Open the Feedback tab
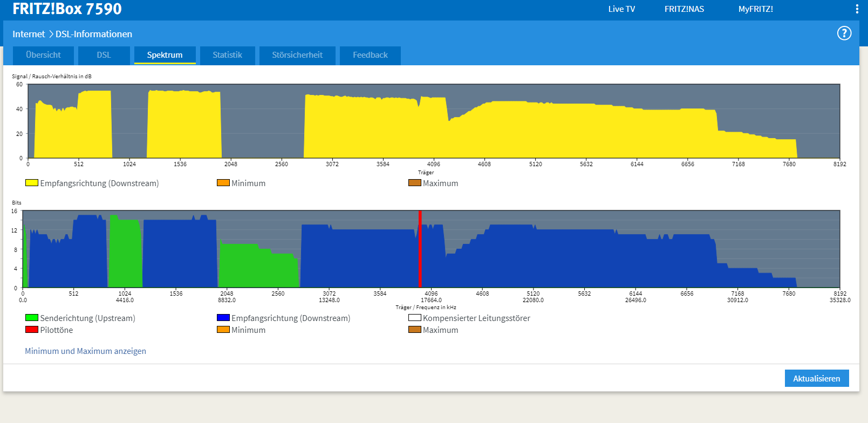The width and height of the screenshot is (868, 423). 370,55
